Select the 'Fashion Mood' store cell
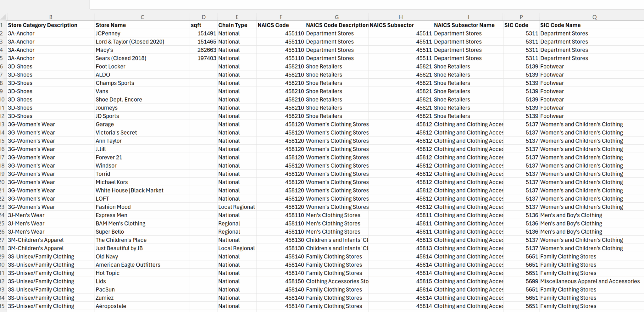The height and width of the screenshot is (312, 644). [x=113, y=207]
